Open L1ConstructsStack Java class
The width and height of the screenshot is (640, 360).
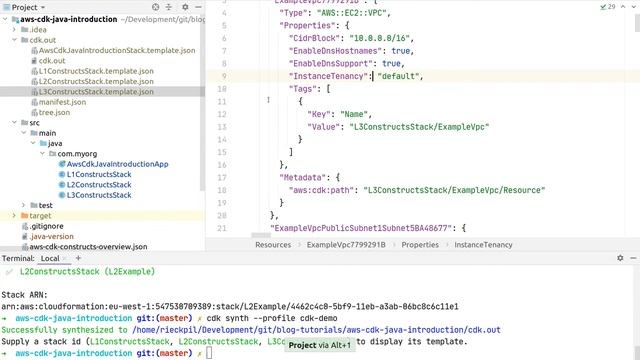pyautogui.click(x=99, y=174)
